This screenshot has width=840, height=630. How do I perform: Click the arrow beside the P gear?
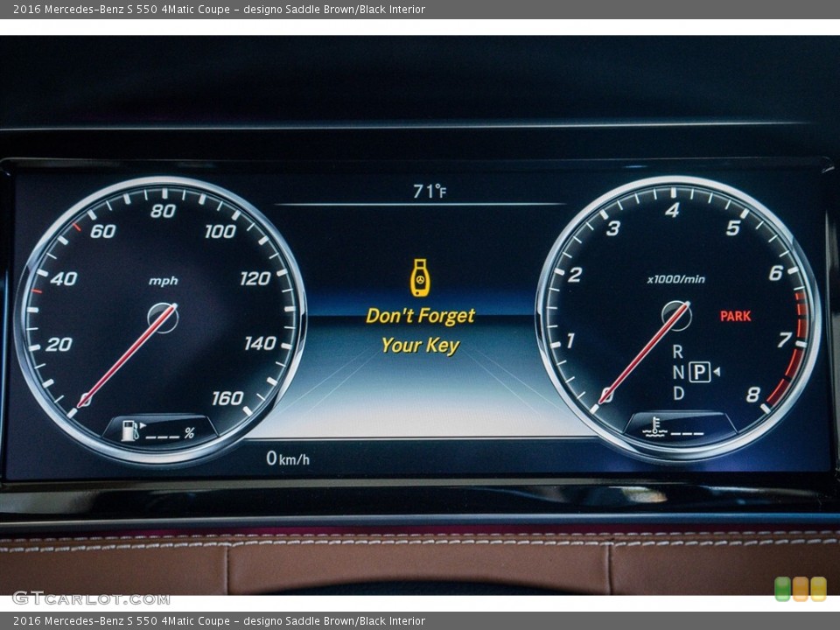(x=717, y=371)
